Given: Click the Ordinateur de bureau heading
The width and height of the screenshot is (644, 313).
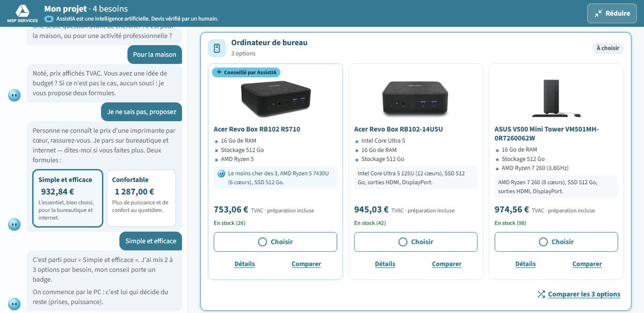Looking at the screenshot, I should click(269, 42).
